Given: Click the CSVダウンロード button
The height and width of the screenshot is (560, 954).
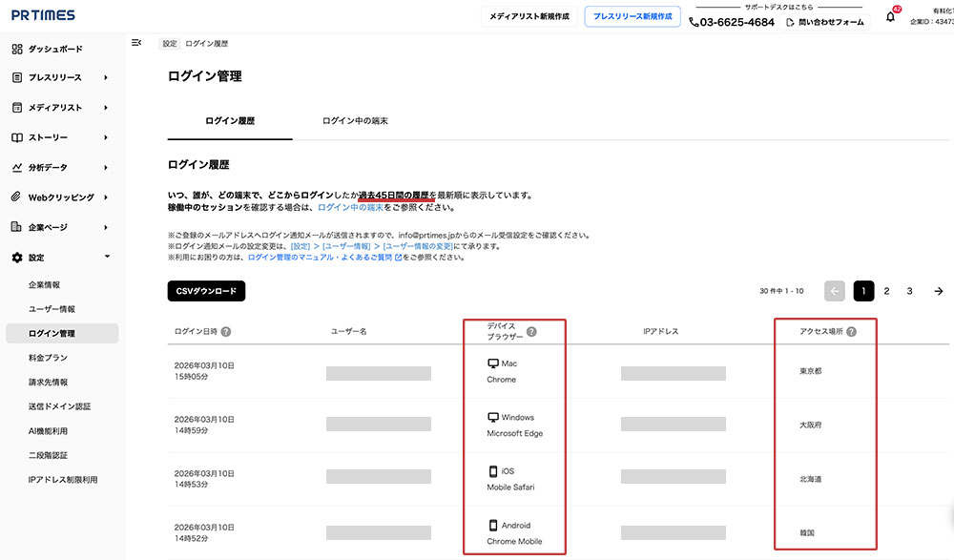Looking at the screenshot, I should (x=206, y=291).
